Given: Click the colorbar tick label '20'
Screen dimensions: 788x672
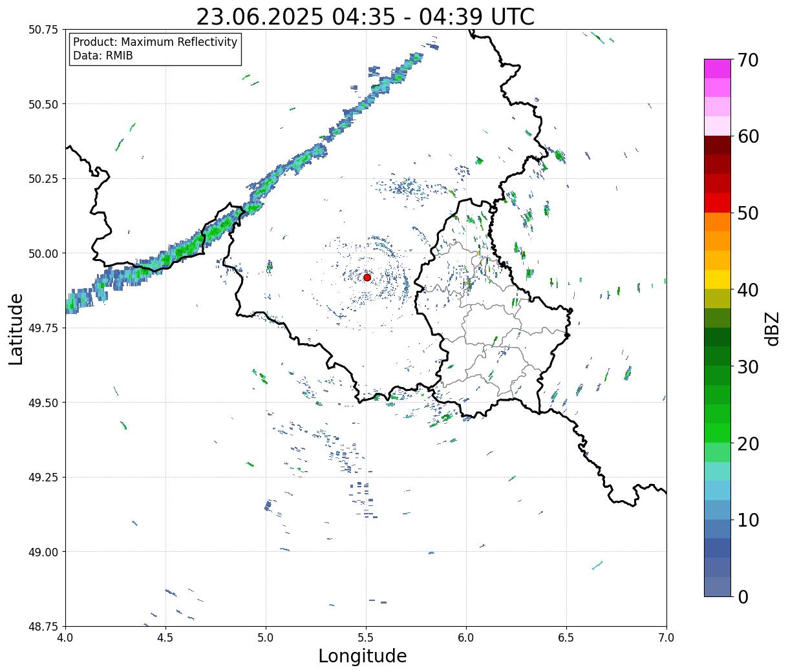Looking at the screenshot, I should [x=748, y=443].
